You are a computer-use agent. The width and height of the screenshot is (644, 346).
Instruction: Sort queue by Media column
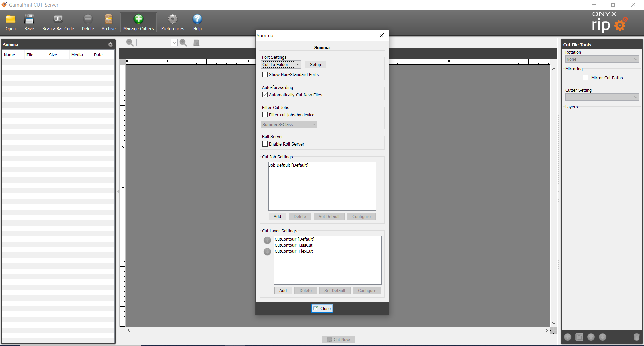click(x=80, y=55)
